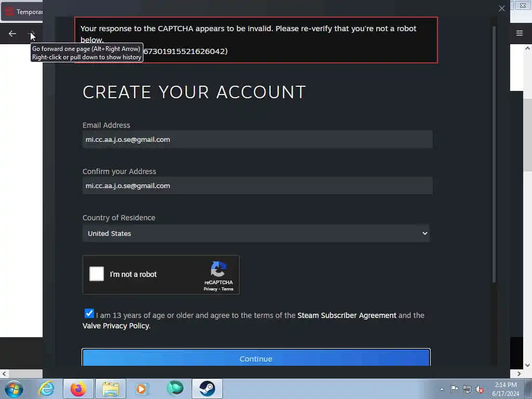Switch to Steam in the taskbar
532x399 pixels.
click(x=207, y=389)
